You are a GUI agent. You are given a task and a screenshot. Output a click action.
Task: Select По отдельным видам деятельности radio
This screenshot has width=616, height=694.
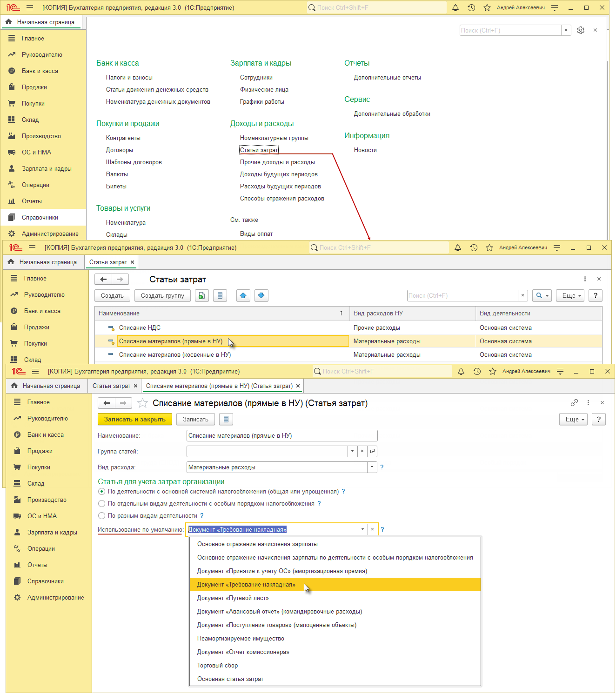(102, 503)
